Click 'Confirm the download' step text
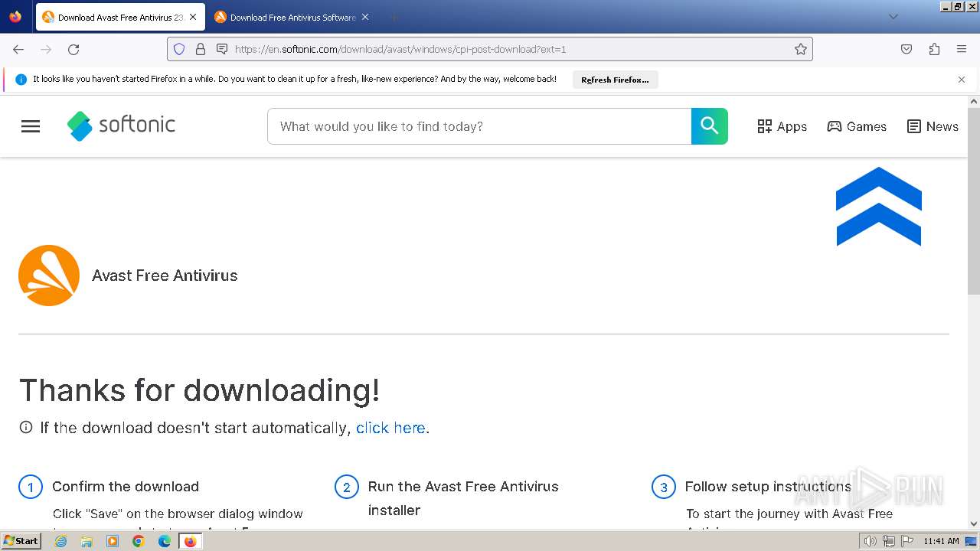This screenshot has width=980, height=551. click(126, 487)
